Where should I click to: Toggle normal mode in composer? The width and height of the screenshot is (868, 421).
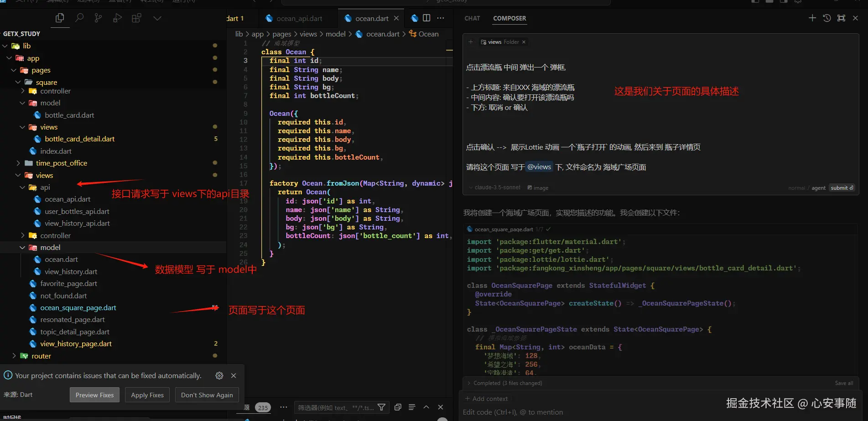[796, 188]
